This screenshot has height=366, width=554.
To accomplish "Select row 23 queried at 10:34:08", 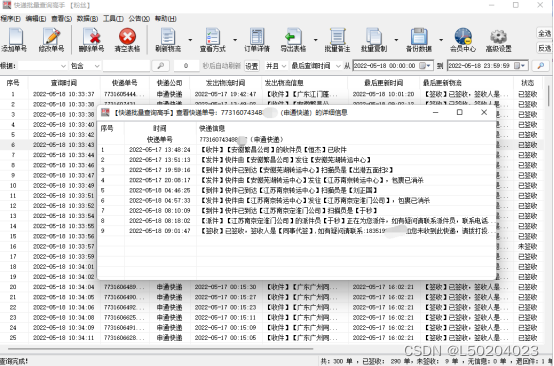I will coord(272,317).
